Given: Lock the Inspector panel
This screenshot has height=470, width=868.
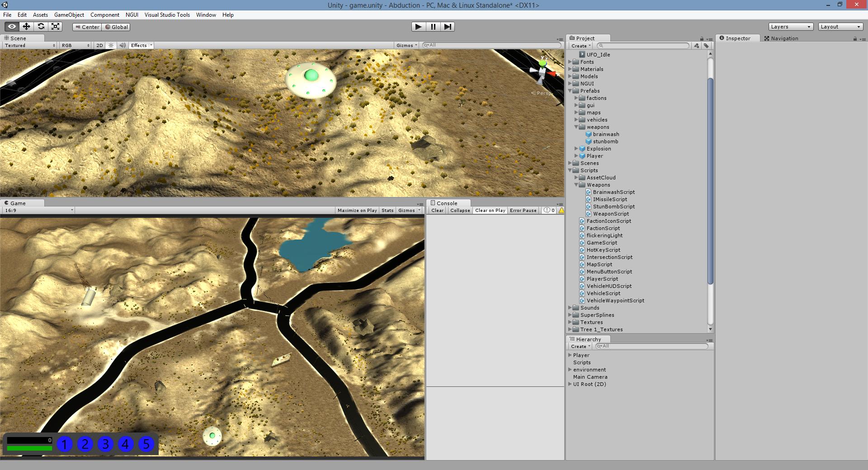Looking at the screenshot, I should pos(855,39).
